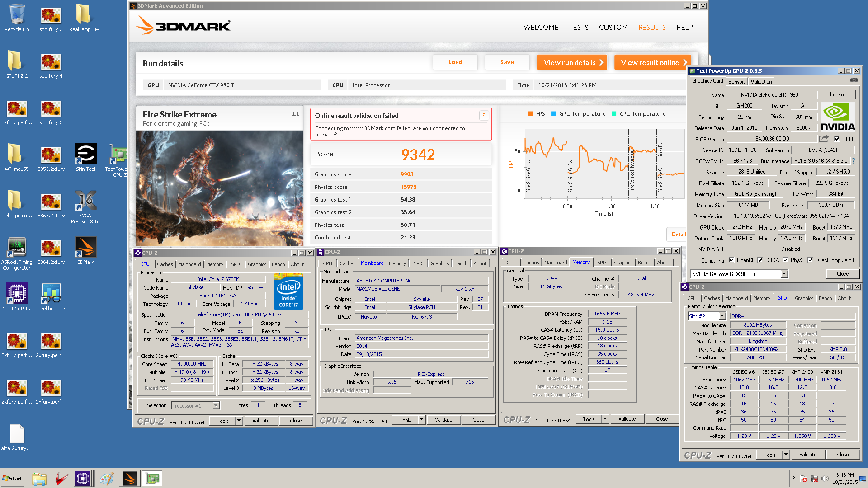Click View run details button
The width and height of the screenshot is (868, 488).
point(572,62)
